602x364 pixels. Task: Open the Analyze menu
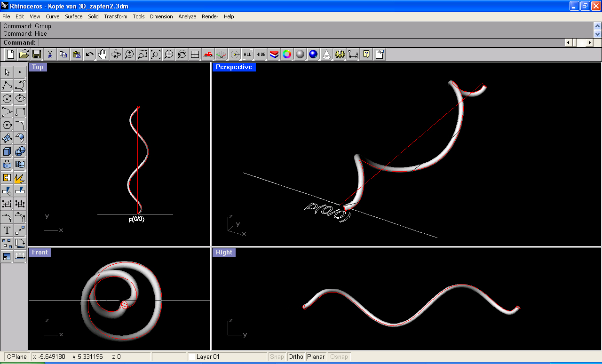click(x=187, y=16)
